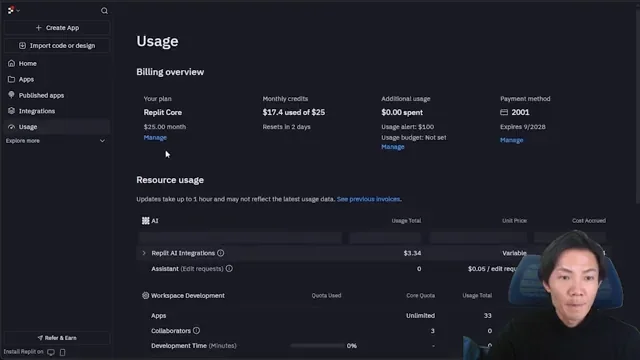Open Published apps in the sidebar
This screenshot has height=360, width=640.
point(57,96)
